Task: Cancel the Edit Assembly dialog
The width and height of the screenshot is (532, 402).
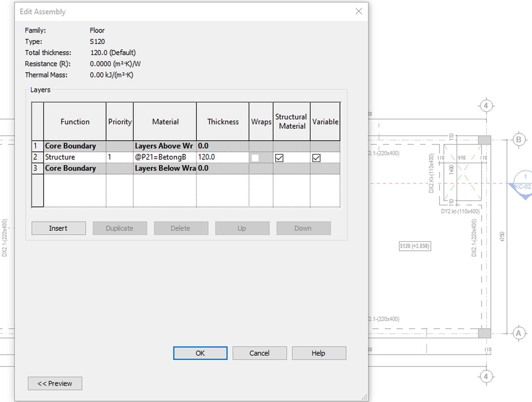Action: point(260,353)
